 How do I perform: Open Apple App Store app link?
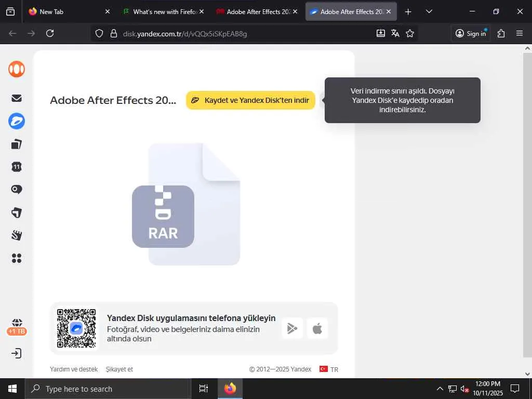317,328
